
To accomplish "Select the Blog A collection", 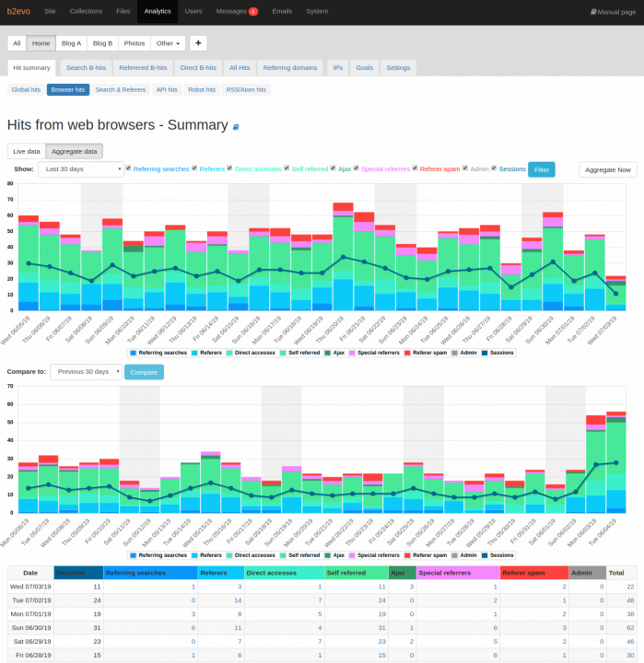I will (71, 43).
